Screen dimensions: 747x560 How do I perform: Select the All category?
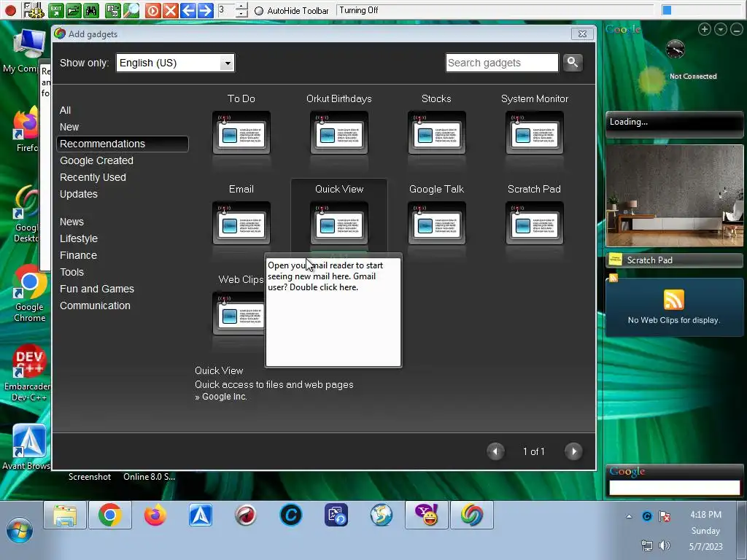click(65, 111)
